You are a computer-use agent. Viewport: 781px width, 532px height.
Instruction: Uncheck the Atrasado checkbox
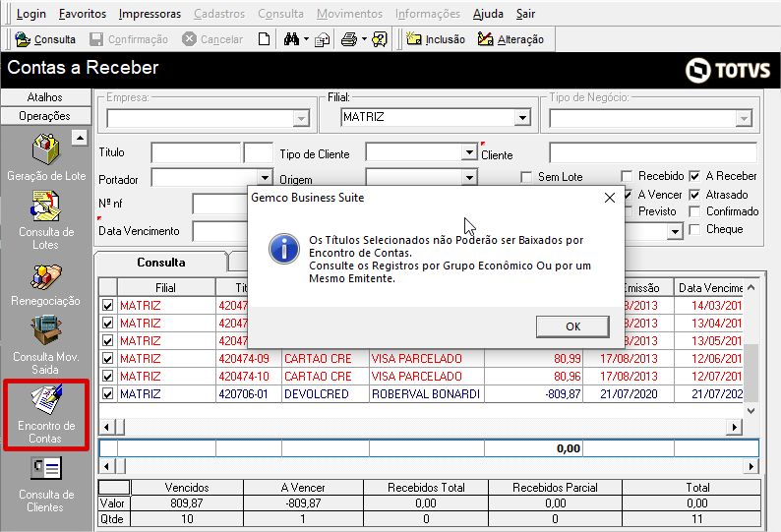coord(694,195)
